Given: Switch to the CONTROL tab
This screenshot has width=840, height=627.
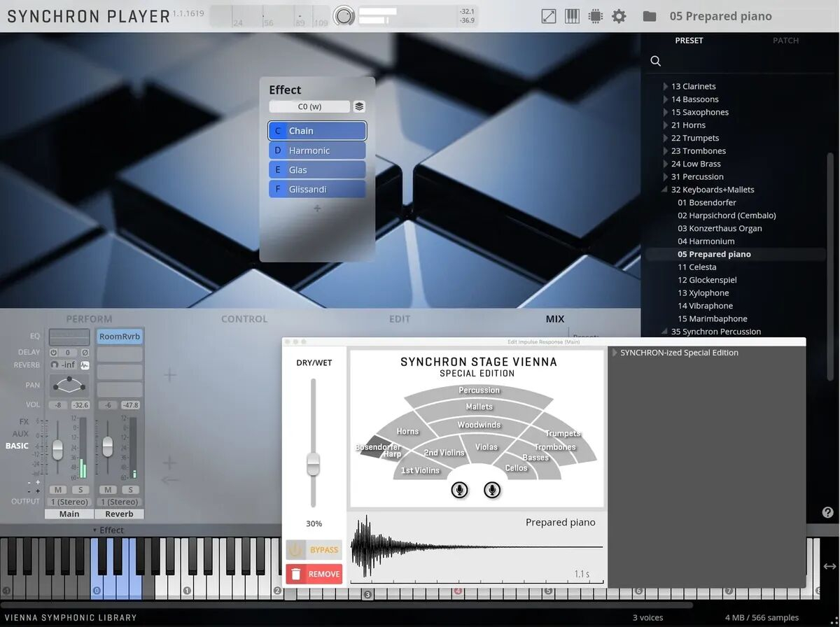Looking at the screenshot, I should 244,319.
